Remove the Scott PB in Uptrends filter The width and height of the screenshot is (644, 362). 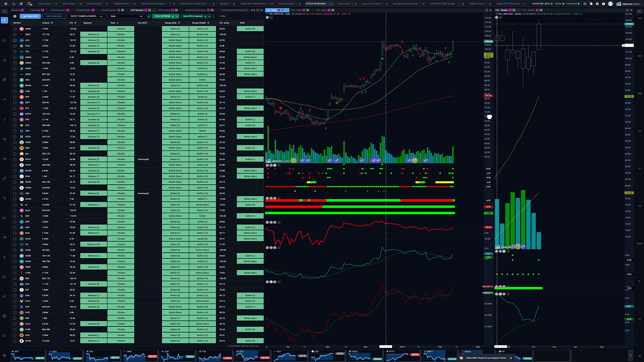(210, 16)
